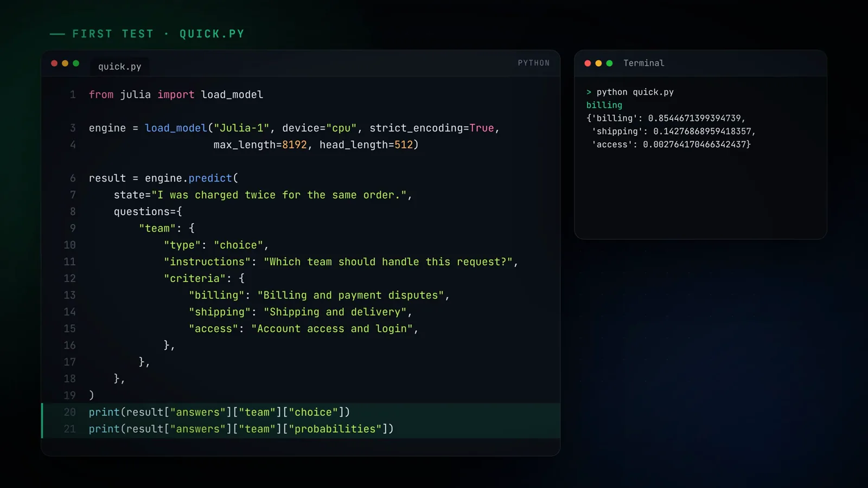Click the "billing" output line in Terminal
Screen dimensions: 868x488
(604, 105)
